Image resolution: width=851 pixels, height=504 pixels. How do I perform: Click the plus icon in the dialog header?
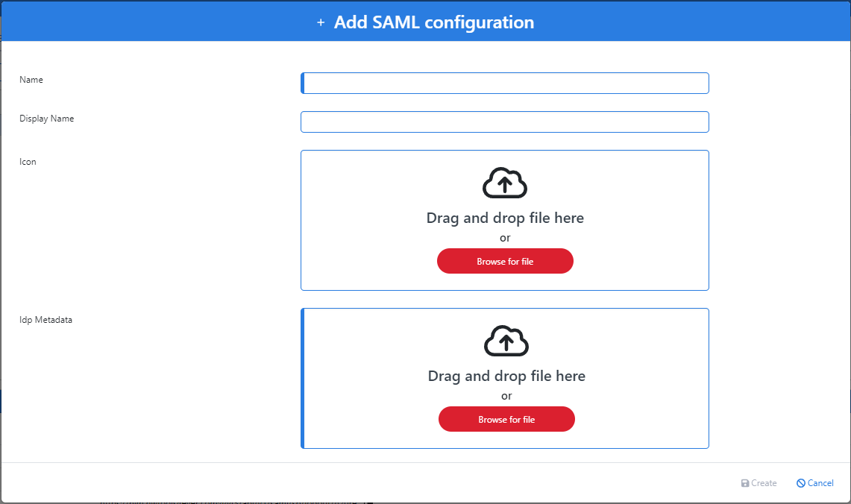(321, 22)
